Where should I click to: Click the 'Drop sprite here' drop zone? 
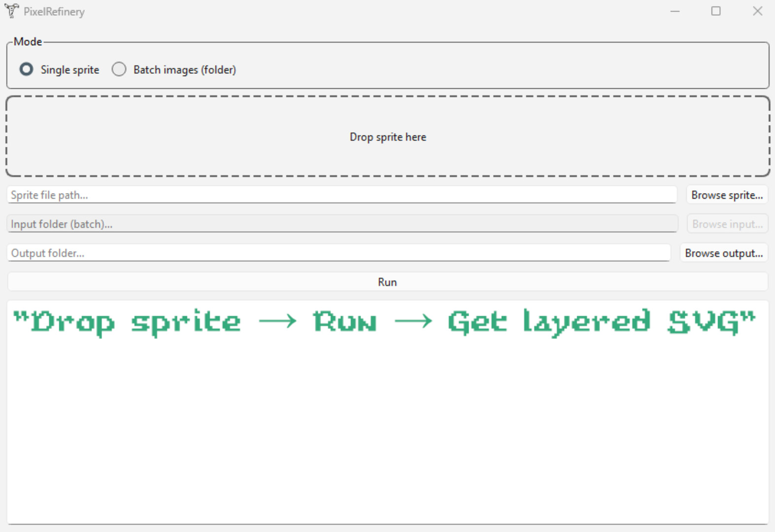point(388,136)
